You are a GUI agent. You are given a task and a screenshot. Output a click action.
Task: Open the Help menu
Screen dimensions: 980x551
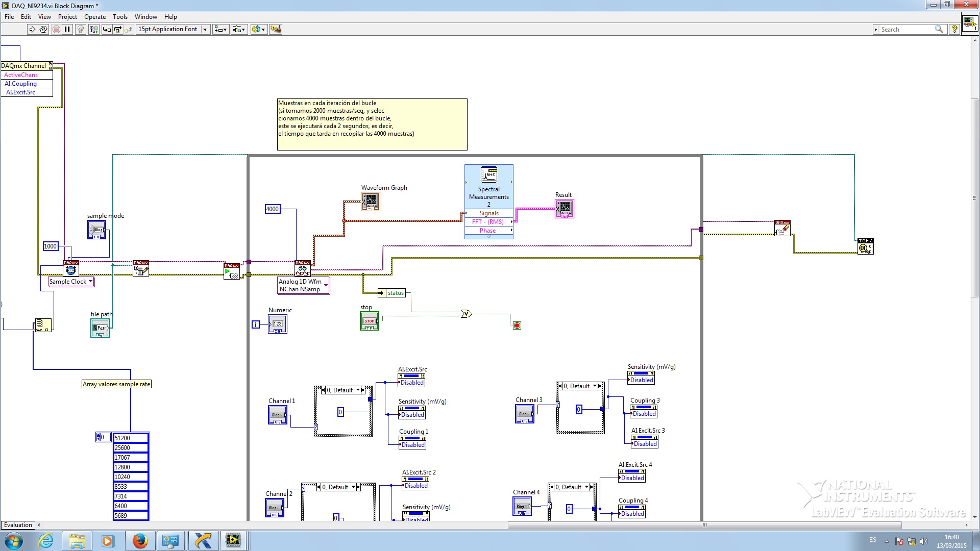coord(170,17)
